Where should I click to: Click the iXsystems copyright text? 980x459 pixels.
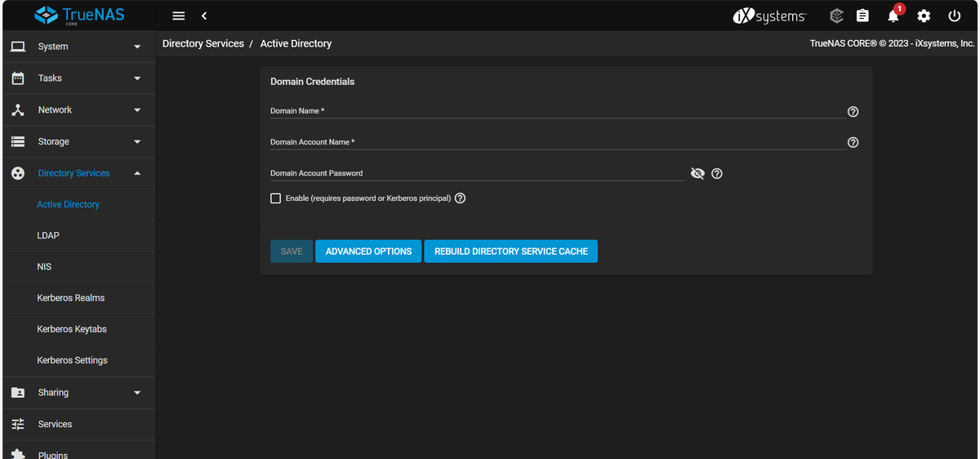click(892, 43)
